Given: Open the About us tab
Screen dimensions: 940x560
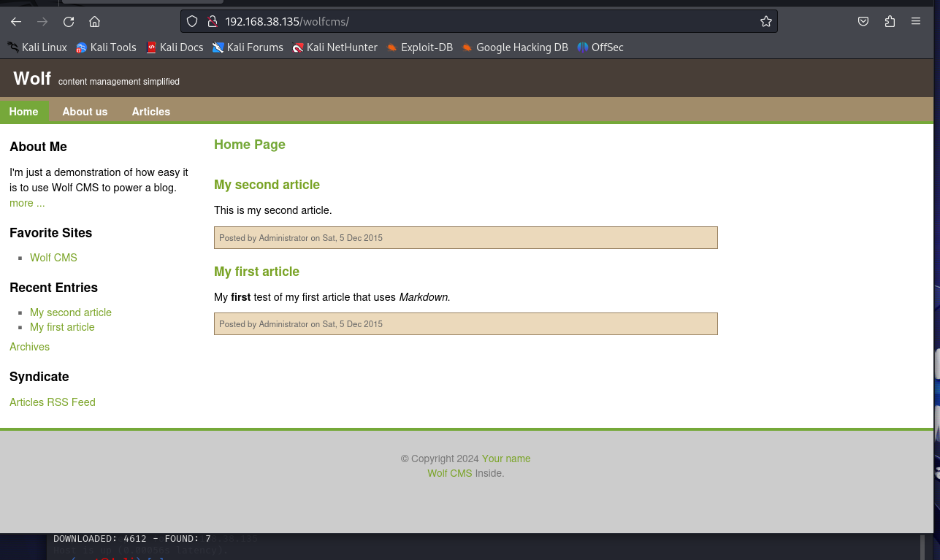Looking at the screenshot, I should tap(85, 112).
